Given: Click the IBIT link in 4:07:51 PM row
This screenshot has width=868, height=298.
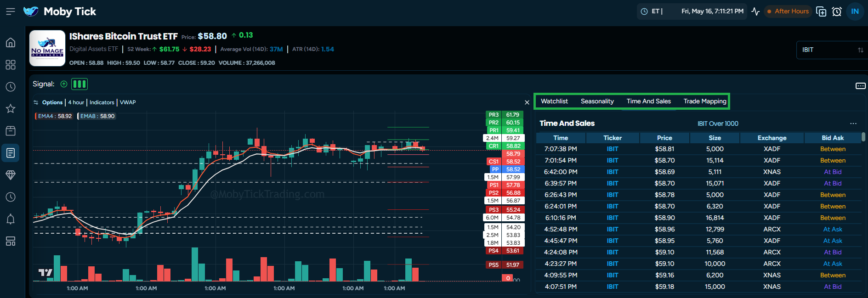Looking at the screenshot, I should tap(613, 287).
